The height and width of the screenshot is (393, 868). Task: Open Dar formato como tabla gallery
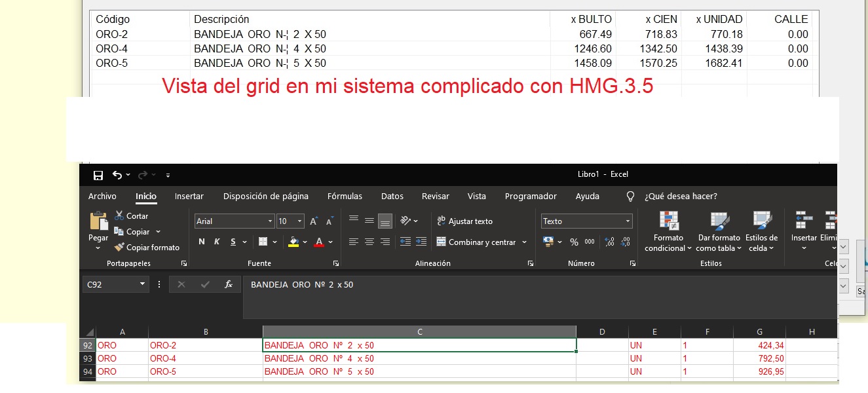[719, 232]
